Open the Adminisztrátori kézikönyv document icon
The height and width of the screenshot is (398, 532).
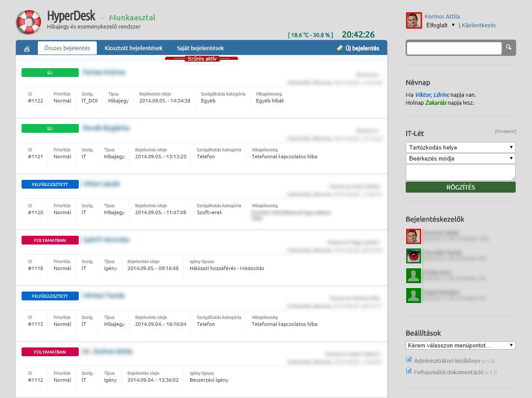coord(409,360)
